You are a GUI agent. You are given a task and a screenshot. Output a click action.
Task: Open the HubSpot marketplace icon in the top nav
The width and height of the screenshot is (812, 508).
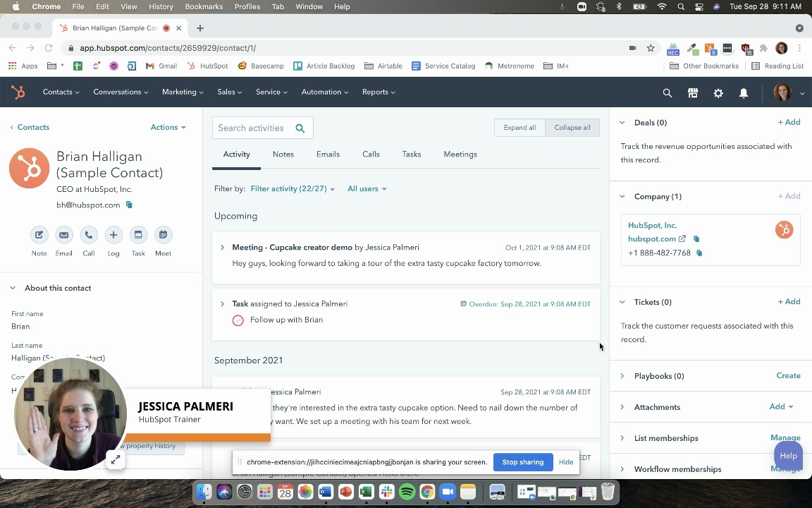(x=693, y=92)
